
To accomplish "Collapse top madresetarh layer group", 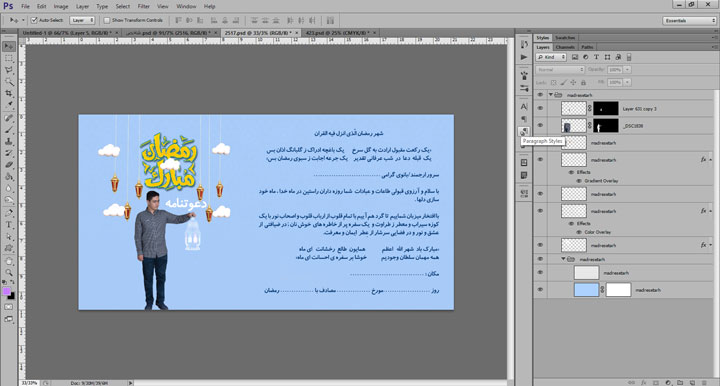I will coord(551,95).
